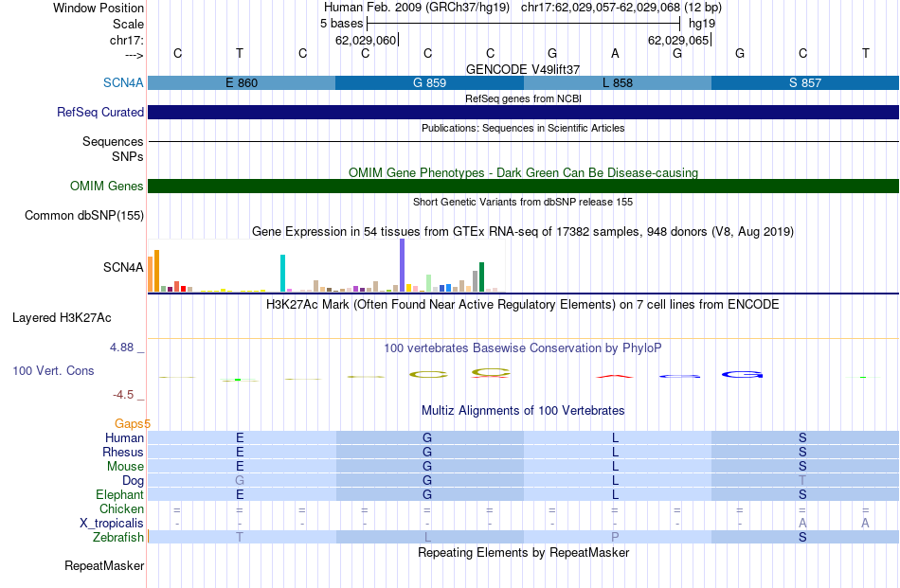Click the Gaps label in Multiz track
This screenshot has width=900, height=588.
point(133,423)
